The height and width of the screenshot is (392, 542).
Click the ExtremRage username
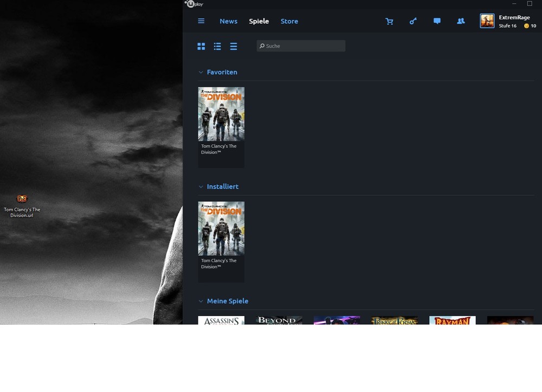(x=514, y=17)
